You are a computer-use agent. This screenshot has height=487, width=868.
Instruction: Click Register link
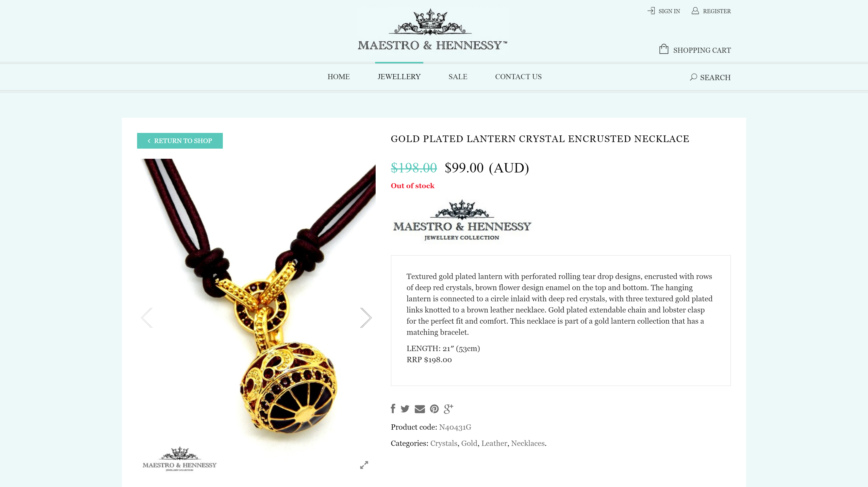[711, 11]
